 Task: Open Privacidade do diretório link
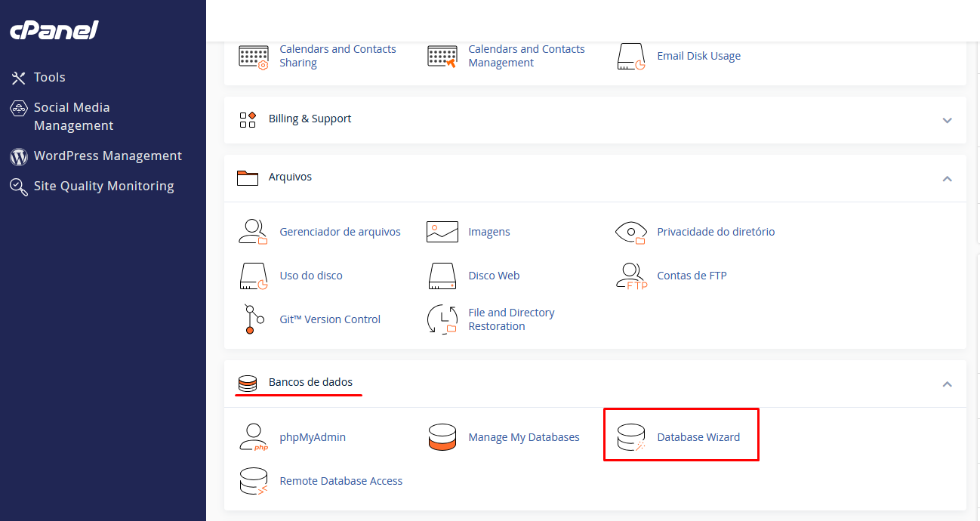716,232
